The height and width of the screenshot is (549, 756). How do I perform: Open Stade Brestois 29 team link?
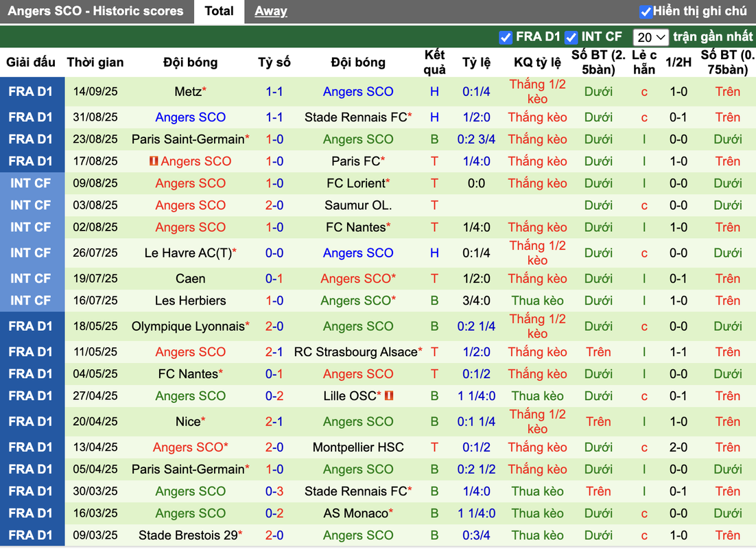(188, 535)
